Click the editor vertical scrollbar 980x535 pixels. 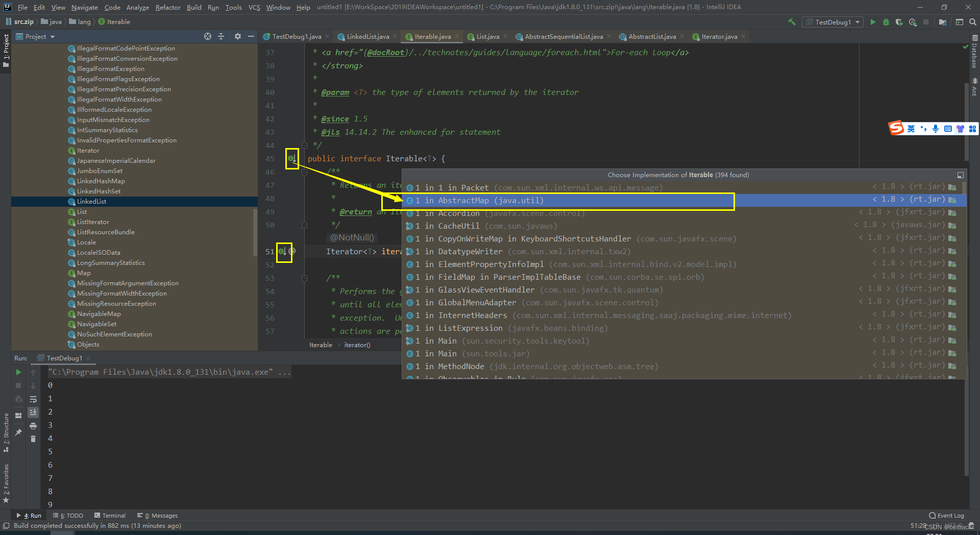(966, 121)
